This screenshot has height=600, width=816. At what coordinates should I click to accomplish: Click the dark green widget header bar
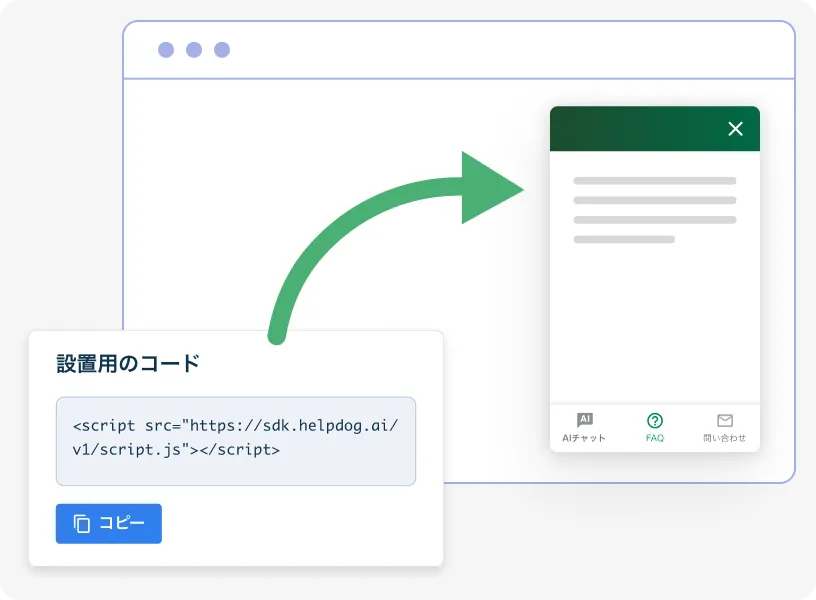630,129
